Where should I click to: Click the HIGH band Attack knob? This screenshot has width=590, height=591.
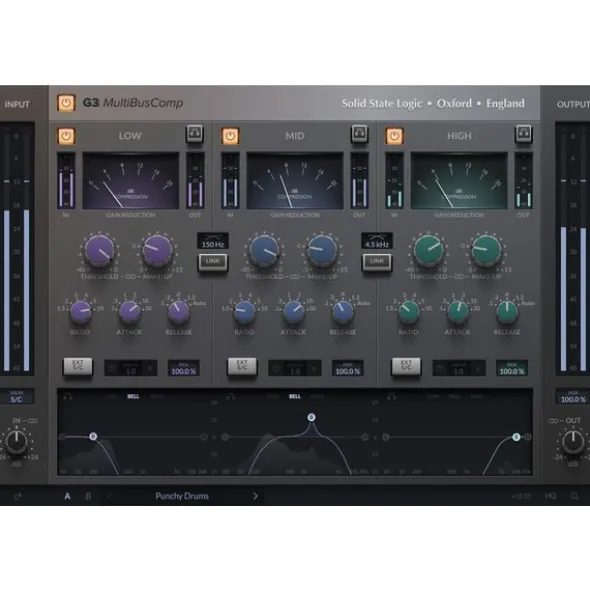coord(458,312)
